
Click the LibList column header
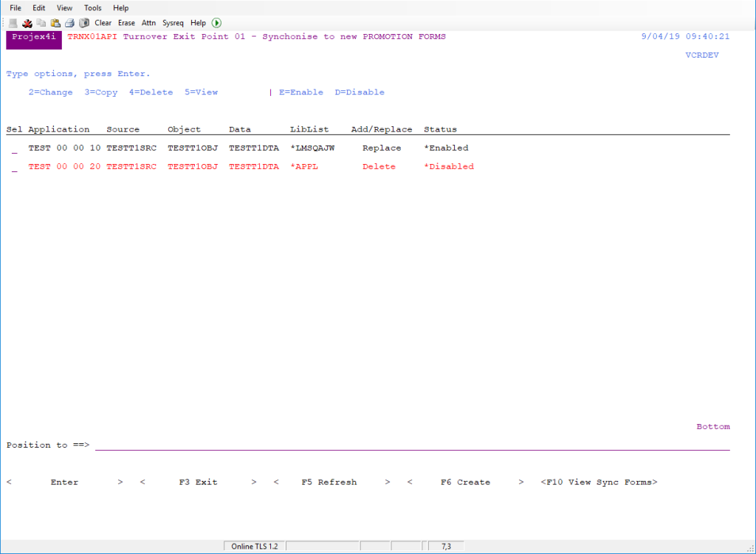309,129
